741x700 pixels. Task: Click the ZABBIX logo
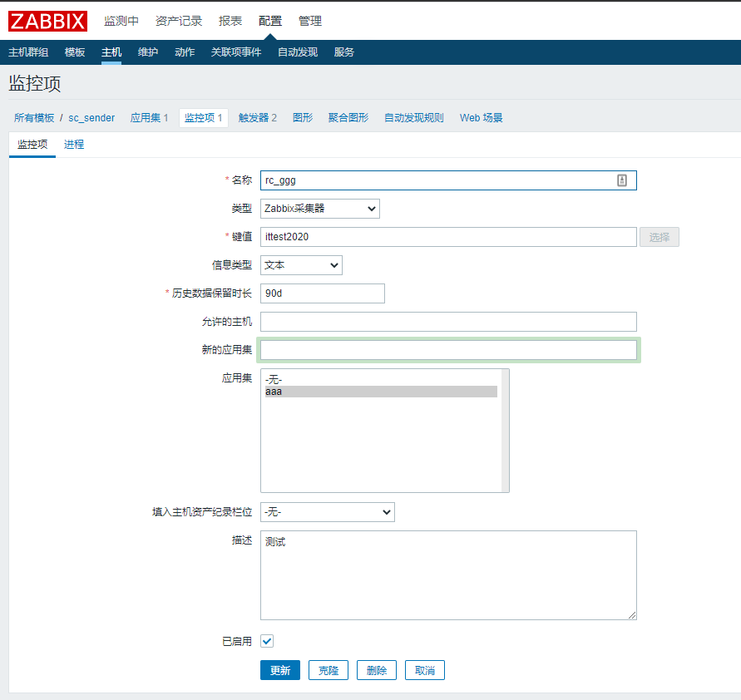click(x=47, y=22)
